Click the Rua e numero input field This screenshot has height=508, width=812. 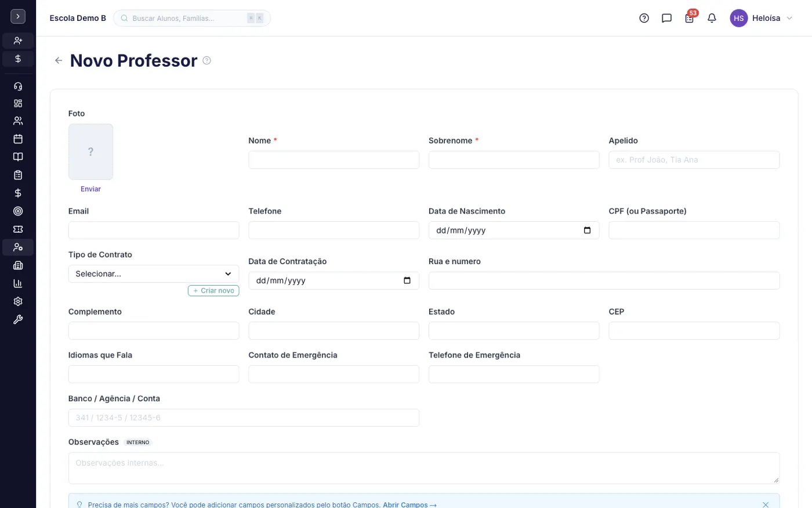(604, 280)
